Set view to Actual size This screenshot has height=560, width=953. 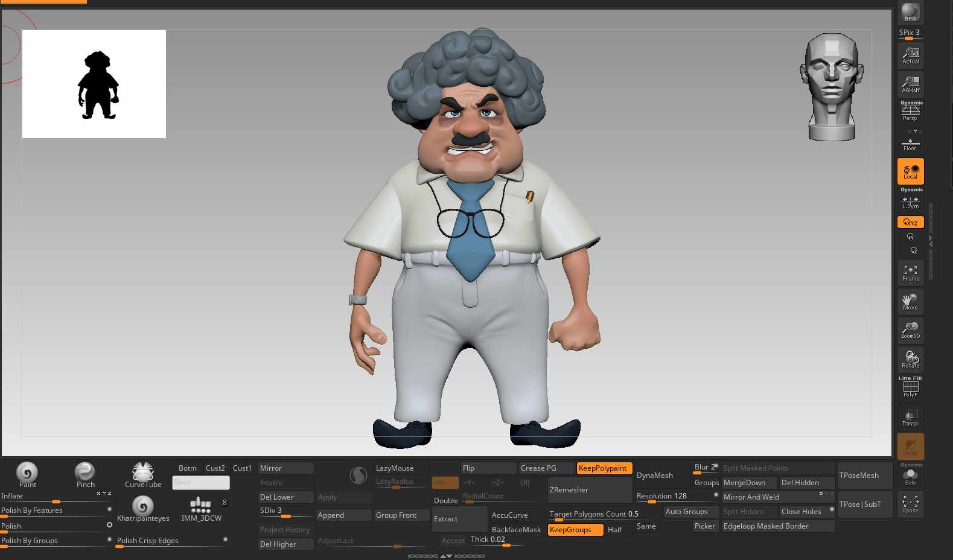click(x=910, y=56)
